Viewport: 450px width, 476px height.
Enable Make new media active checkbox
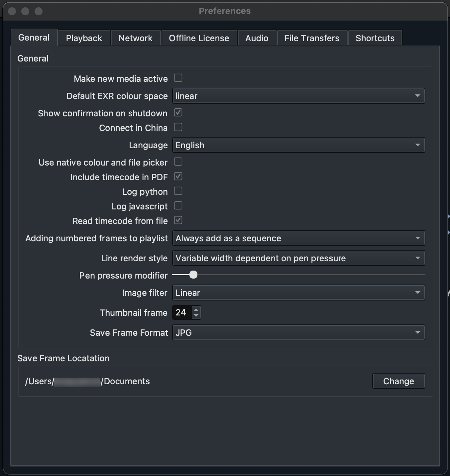178,78
